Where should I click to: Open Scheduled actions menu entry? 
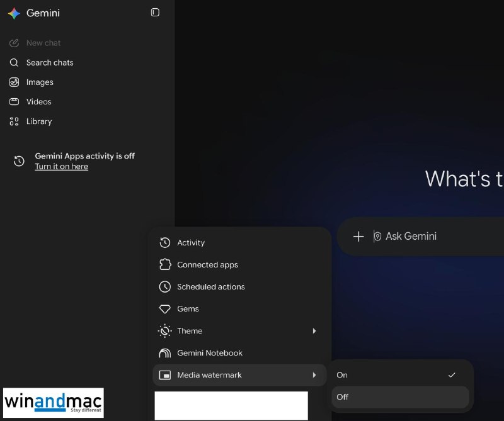[239, 287]
